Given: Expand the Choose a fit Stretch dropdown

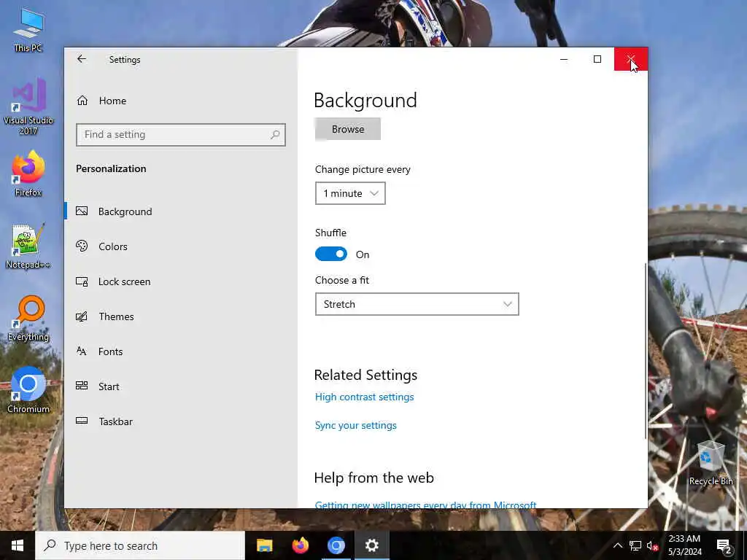Looking at the screenshot, I should 417,304.
